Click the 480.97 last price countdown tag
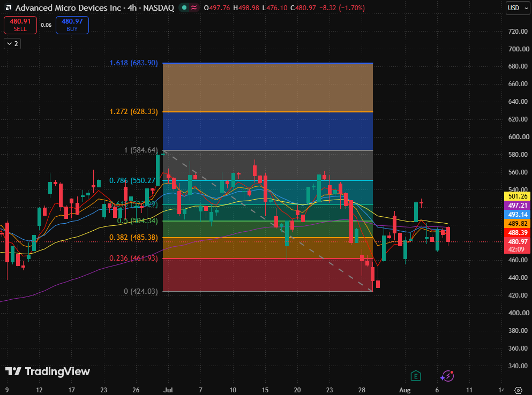 point(518,246)
